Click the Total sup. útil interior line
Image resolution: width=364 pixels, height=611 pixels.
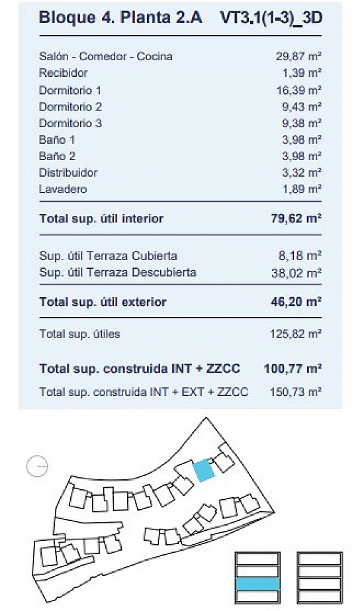click(x=180, y=218)
